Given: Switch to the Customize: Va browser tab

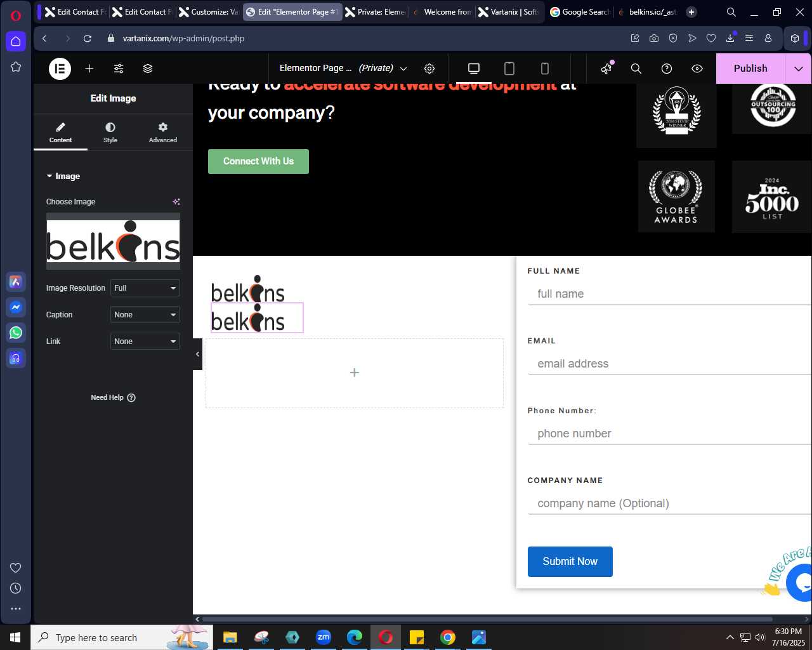Looking at the screenshot, I should pyautogui.click(x=209, y=12).
